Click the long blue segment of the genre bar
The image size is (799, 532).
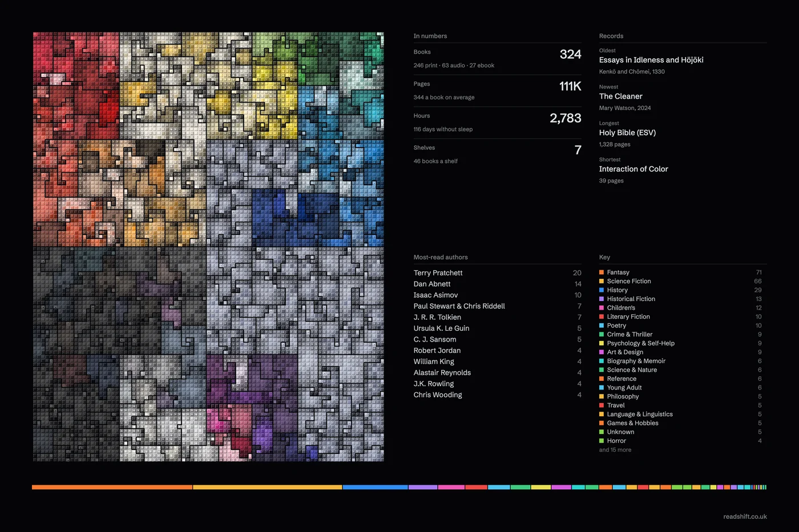(376, 488)
